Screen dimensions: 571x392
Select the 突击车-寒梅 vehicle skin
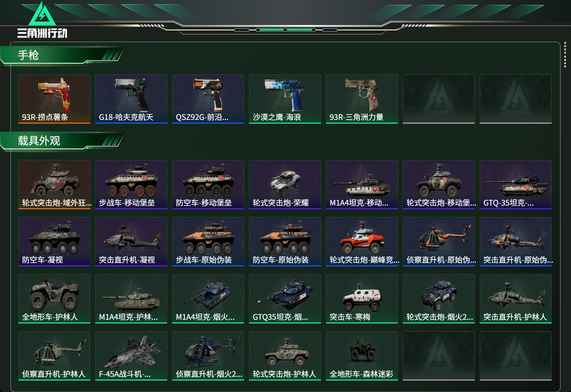[x=362, y=299]
